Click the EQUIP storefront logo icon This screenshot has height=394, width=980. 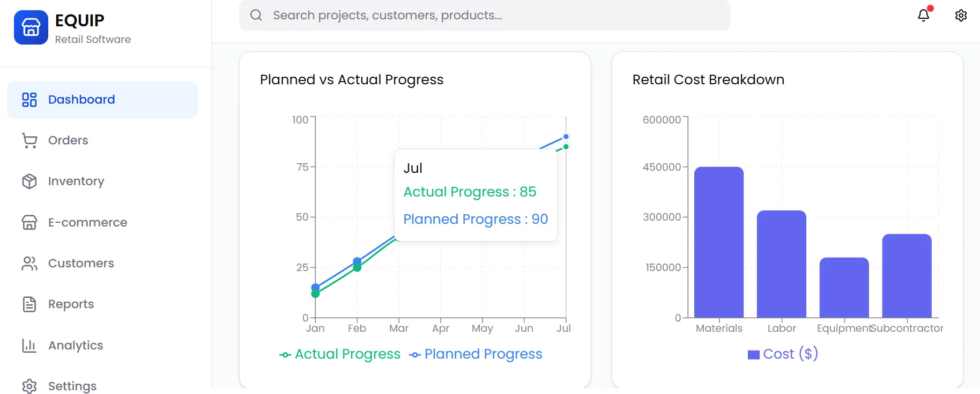[31, 27]
